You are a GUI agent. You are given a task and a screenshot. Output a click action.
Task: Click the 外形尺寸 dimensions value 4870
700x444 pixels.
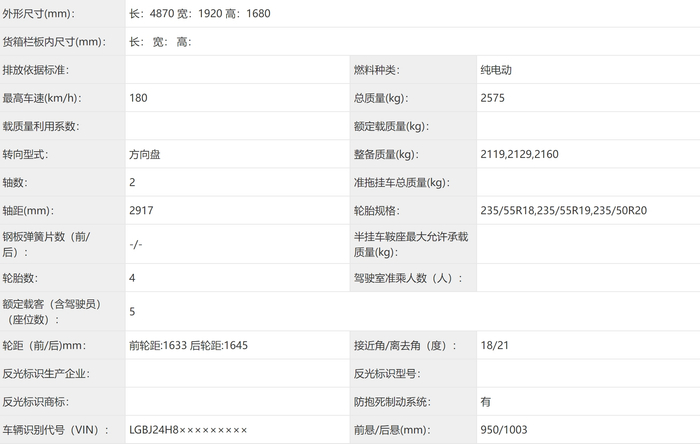(x=162, y=13)
